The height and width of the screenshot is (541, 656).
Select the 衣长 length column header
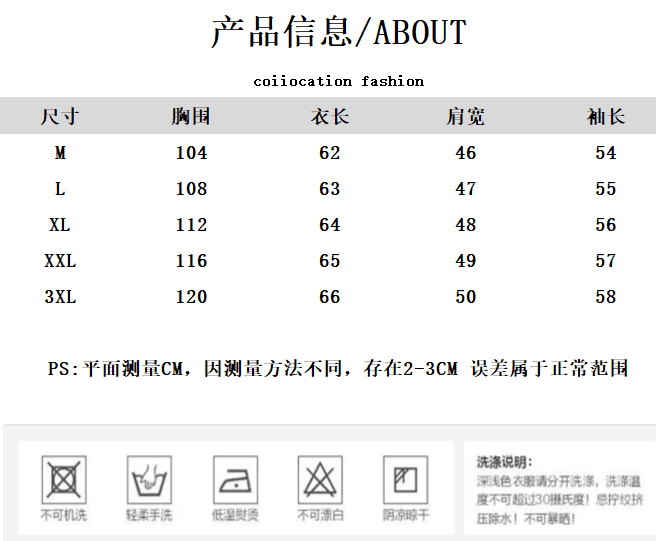(x=330, y=116)
